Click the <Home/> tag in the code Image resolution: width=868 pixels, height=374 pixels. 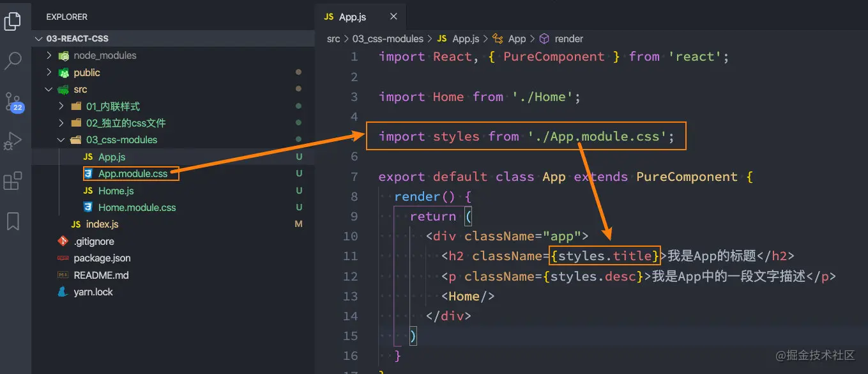click(x=468, y=296)
